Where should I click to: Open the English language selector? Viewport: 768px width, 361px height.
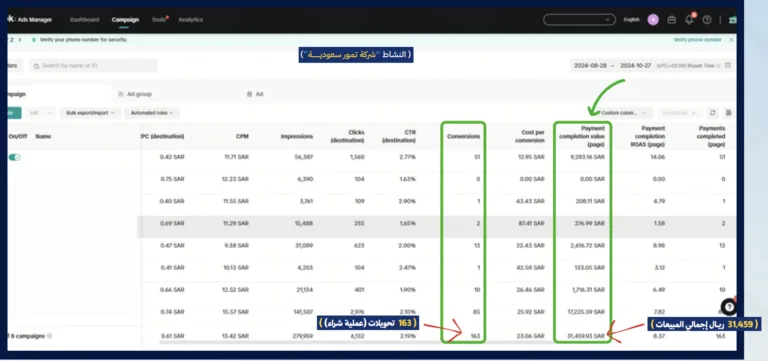point(631,20)
